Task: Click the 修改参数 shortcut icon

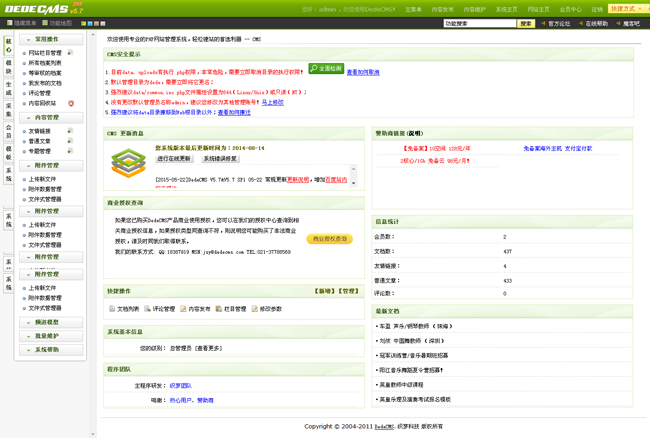Action: tap(254, 309)
